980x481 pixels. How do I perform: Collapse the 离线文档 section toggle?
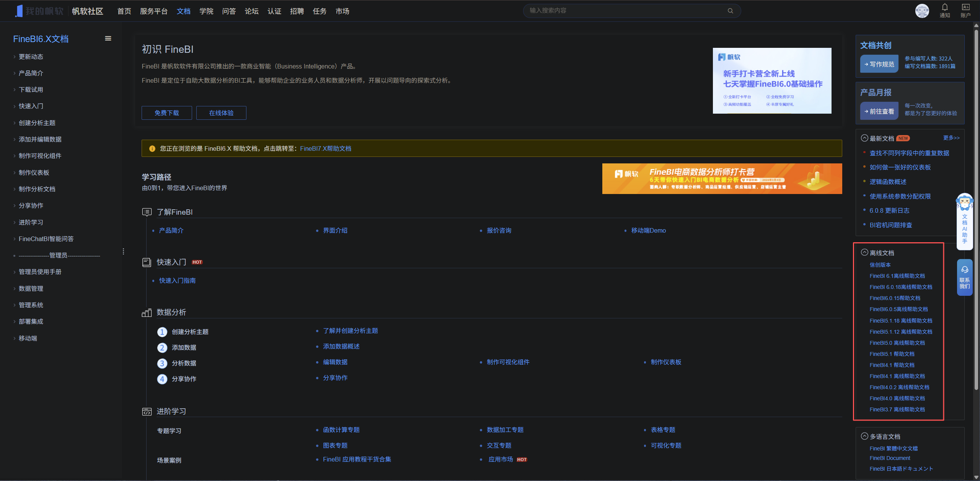coord(864,252)
